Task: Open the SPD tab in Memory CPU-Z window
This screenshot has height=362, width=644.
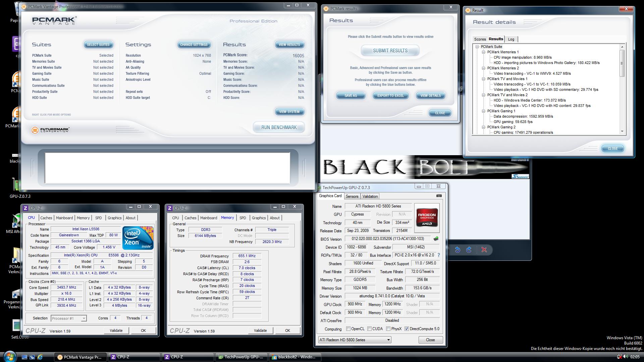Action: click(243, 218)
